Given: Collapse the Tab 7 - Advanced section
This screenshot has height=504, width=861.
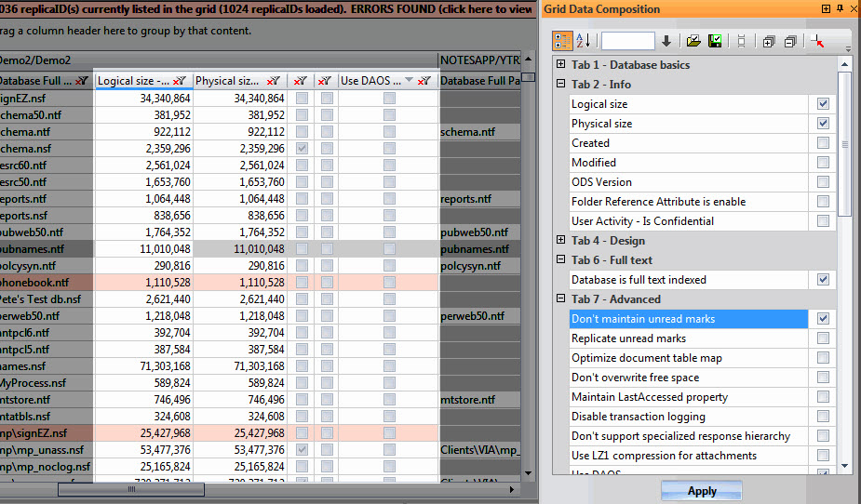Looking at the screenshot, I should [560, 299].
